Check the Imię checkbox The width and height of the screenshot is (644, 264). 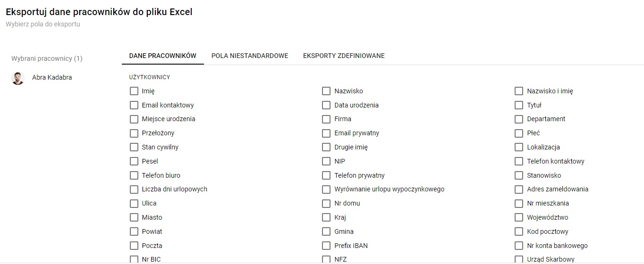[134, 91]
